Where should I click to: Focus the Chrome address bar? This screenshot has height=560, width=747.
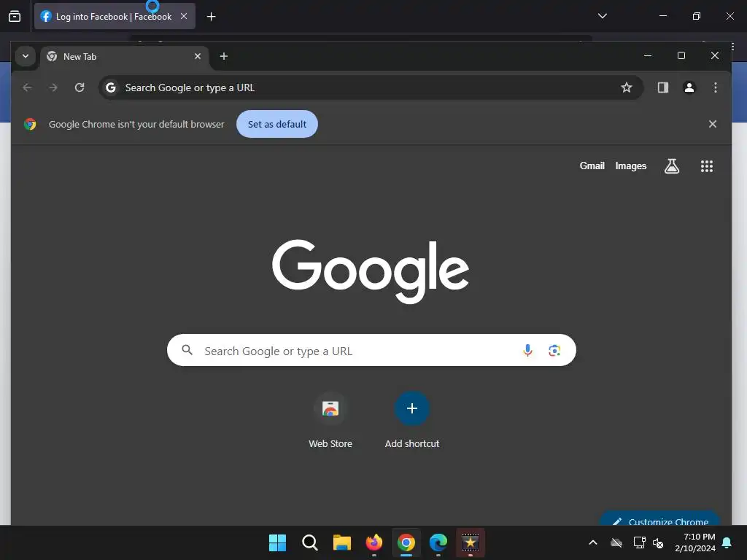click(x=371, y=87)
